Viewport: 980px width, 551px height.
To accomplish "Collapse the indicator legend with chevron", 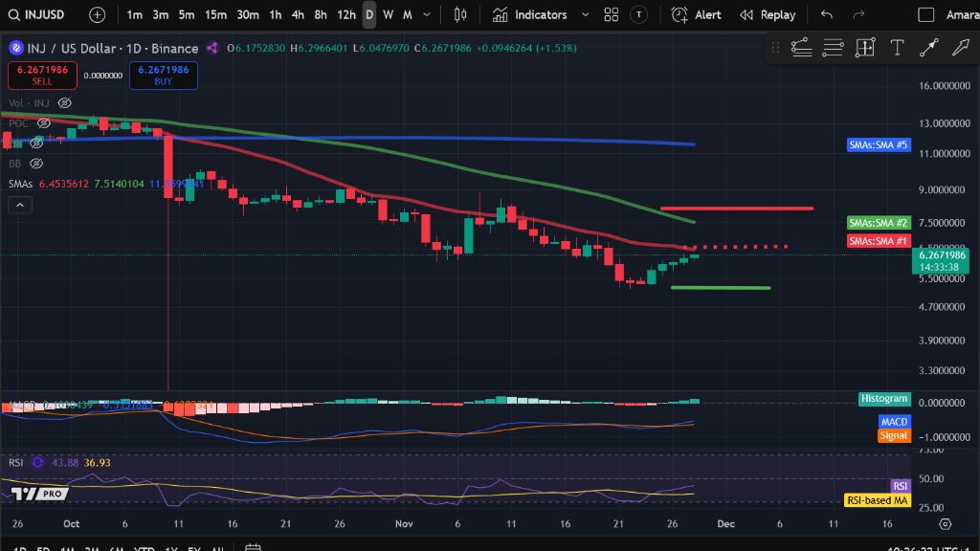I will click(x=19, y=205).
